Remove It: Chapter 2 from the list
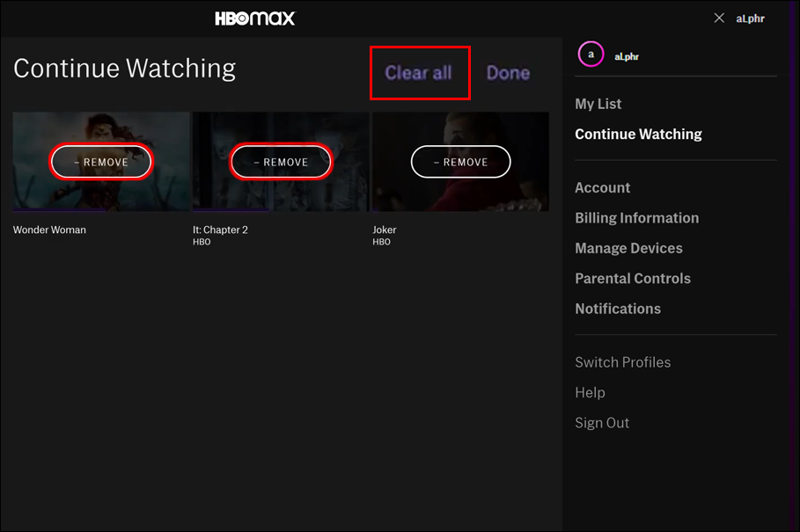The image size is (800, 532). (281, 162)
